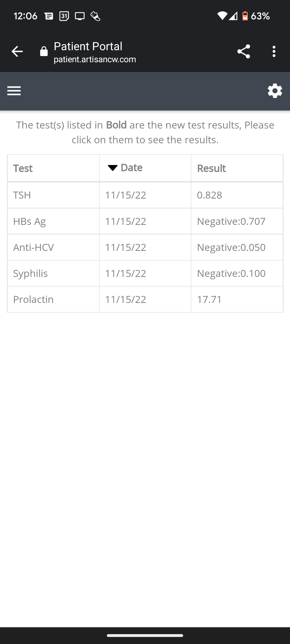Toggle date sort order arrow

tap(113, 168)
